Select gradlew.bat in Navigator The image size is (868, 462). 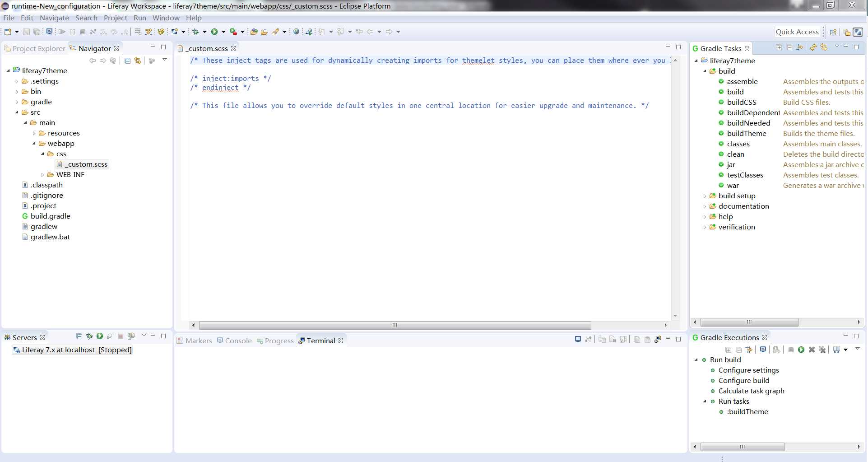pos(50,237)
